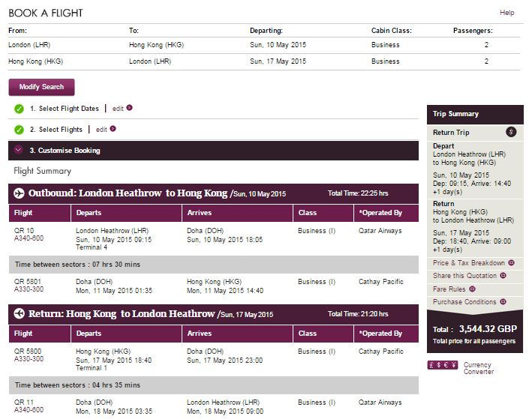Select the Customise Booking step header
Viewport: 532px width, 419px height.
coord(65,151)
